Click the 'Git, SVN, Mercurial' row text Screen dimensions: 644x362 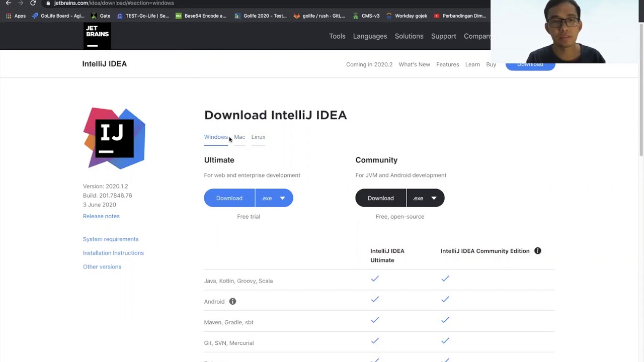229,343
